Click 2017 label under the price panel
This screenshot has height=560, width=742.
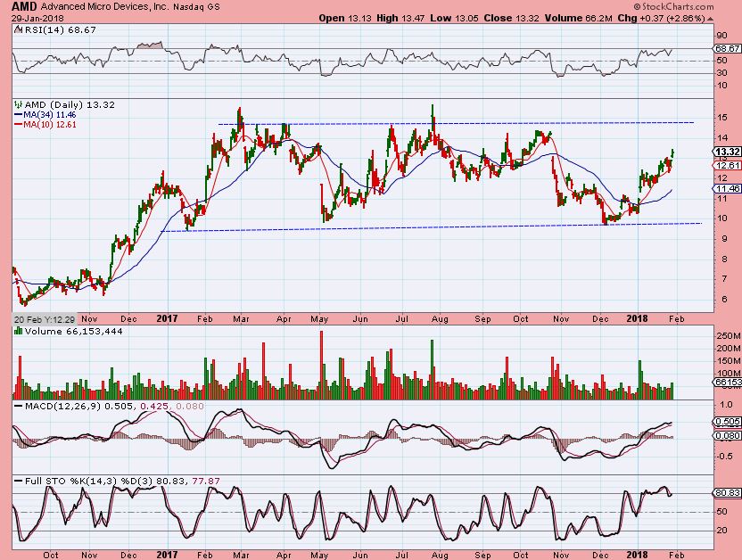[x=167, y=318]
